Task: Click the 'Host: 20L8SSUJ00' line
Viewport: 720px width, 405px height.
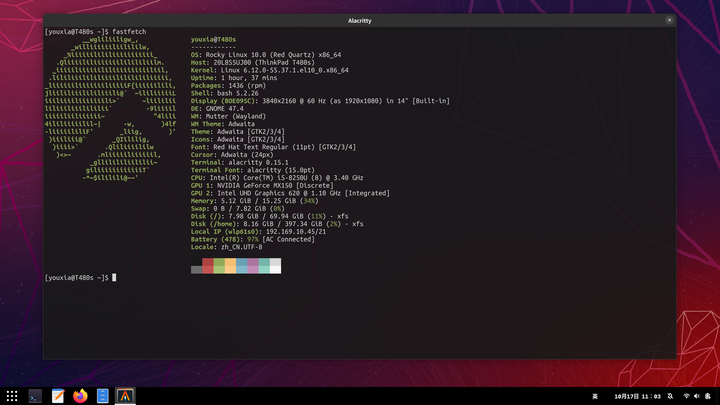Action: tap(253, 62)
